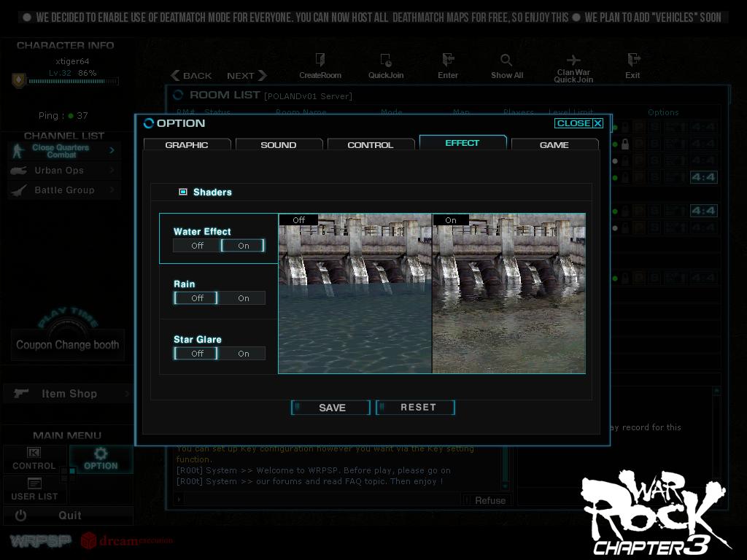The height and width of the screenshot is (560, 747).
Task: Click the Enter room icon
Action: pyautogui.click(x=448, y=60)
